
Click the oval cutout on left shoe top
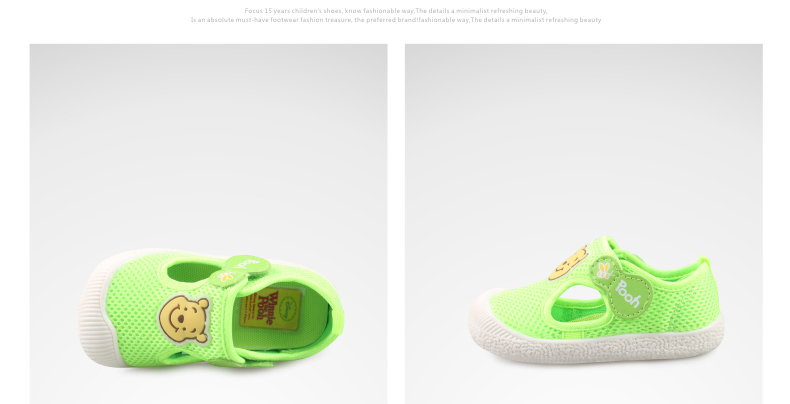click(191, 272)
